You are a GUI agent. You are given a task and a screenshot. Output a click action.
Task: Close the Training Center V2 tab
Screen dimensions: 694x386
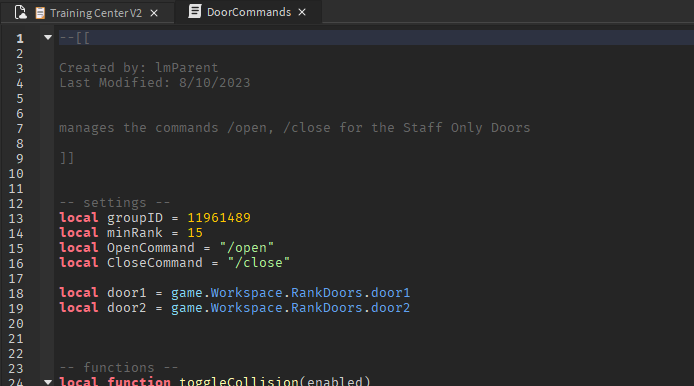154,13
